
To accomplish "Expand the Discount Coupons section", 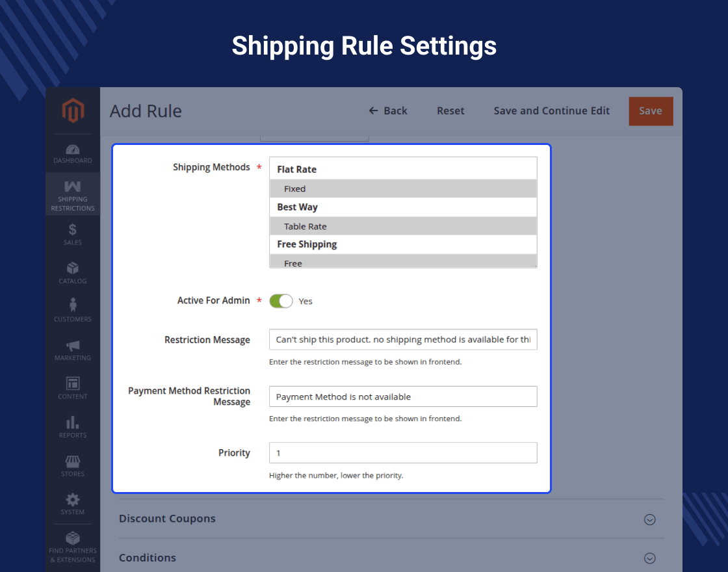I will (649, 519).
